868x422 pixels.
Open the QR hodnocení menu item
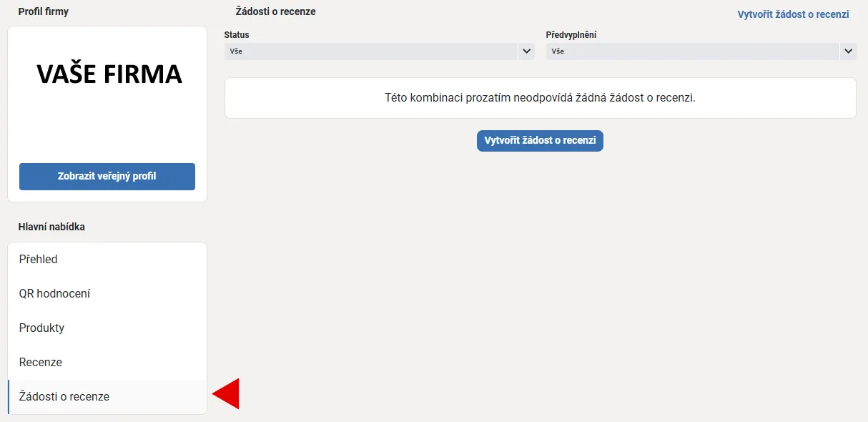tap(54, 294)
